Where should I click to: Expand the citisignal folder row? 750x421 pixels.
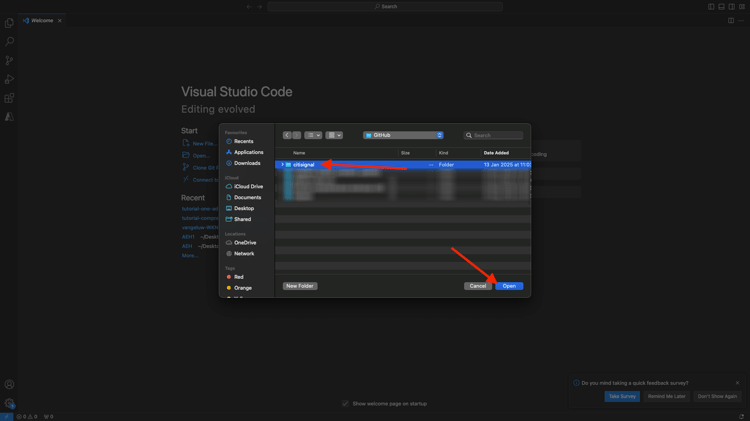282,165
